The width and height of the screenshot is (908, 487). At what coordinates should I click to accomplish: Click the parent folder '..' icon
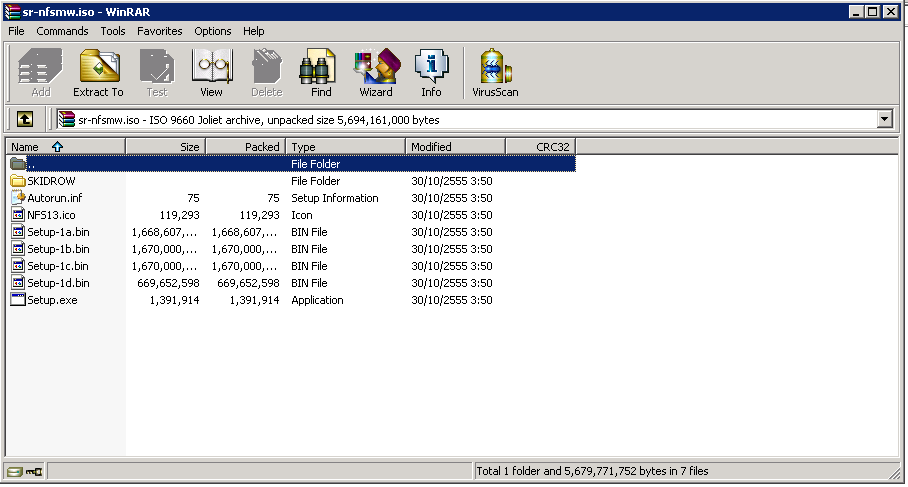click(18, 164)
